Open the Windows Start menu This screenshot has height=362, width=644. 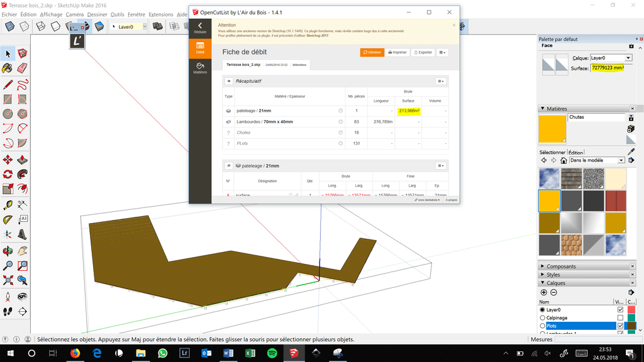10,353
